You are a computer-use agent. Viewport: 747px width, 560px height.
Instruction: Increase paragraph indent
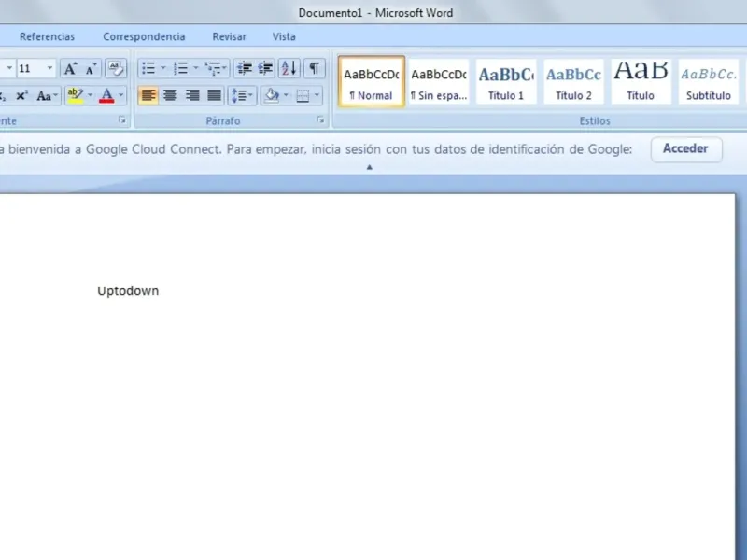point(265,68)
